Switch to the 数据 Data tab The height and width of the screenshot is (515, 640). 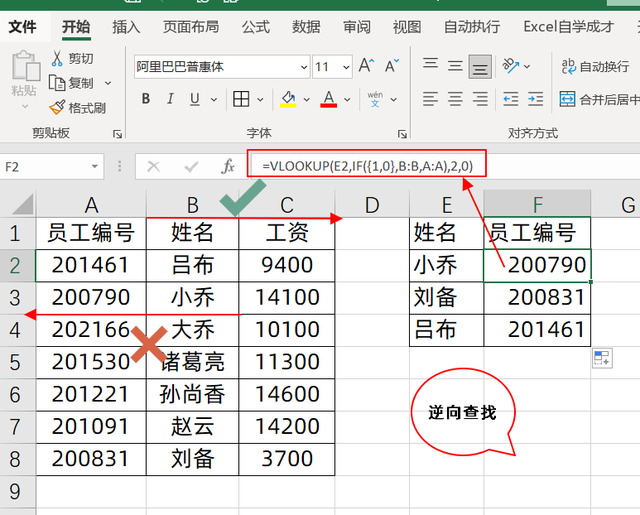[306, 27]
